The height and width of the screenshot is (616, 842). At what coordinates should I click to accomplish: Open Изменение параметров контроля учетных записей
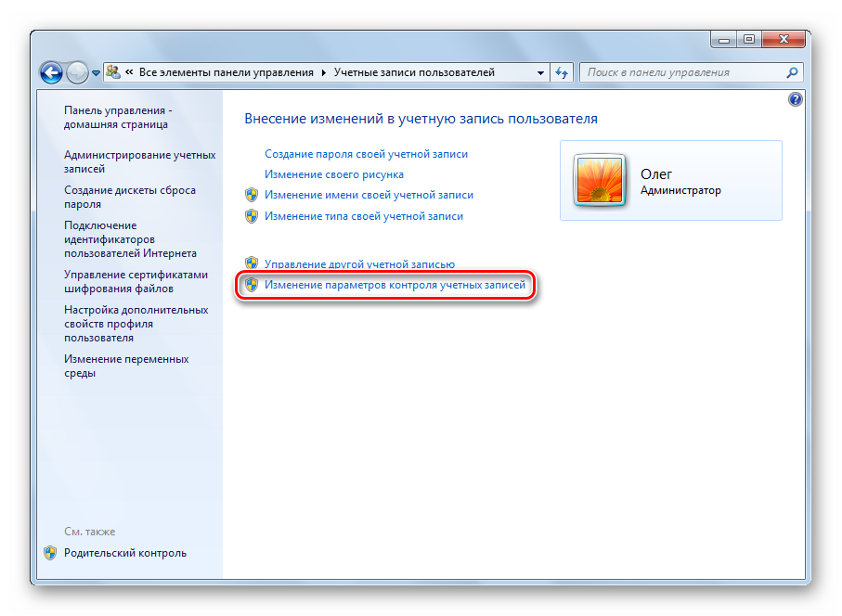[x=395, y=285]
